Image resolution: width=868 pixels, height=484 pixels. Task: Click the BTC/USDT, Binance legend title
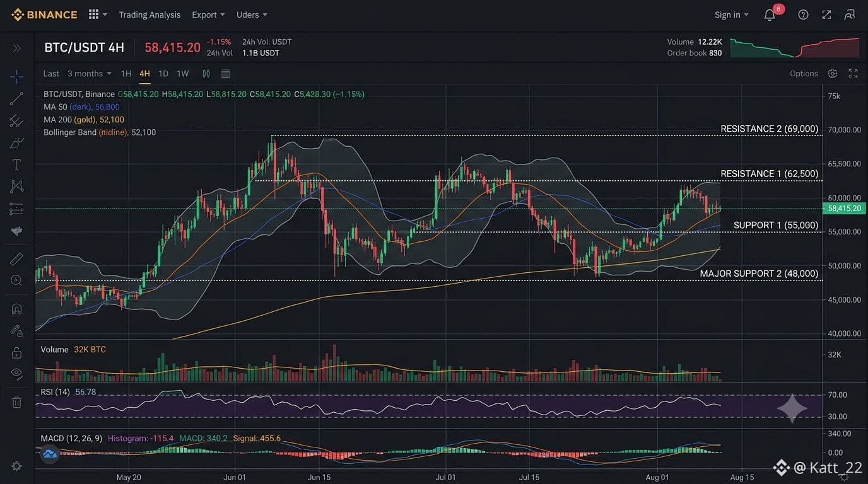(x=79, y=95)
